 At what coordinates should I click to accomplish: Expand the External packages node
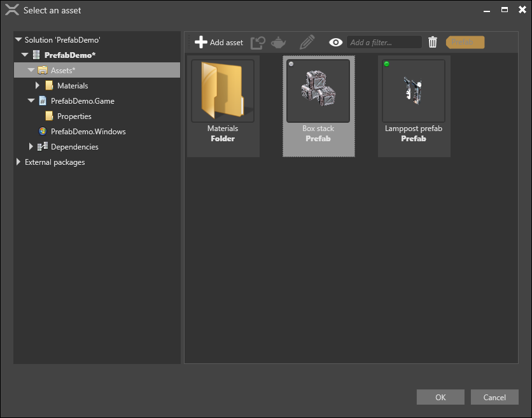click(x=18, y=162)
